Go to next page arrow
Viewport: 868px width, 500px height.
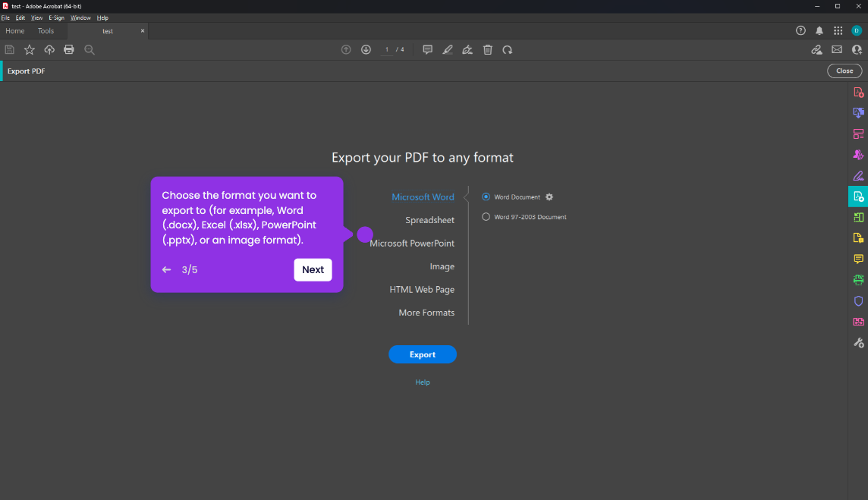point(366,50)
